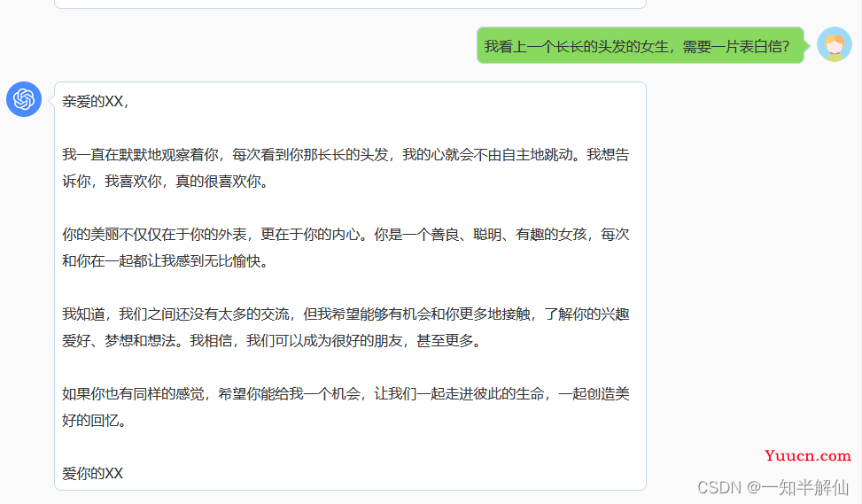Screen dimensions: 862x504
Task: Click the line starting 爱好、梦想和想法
Action: point(270,340)
